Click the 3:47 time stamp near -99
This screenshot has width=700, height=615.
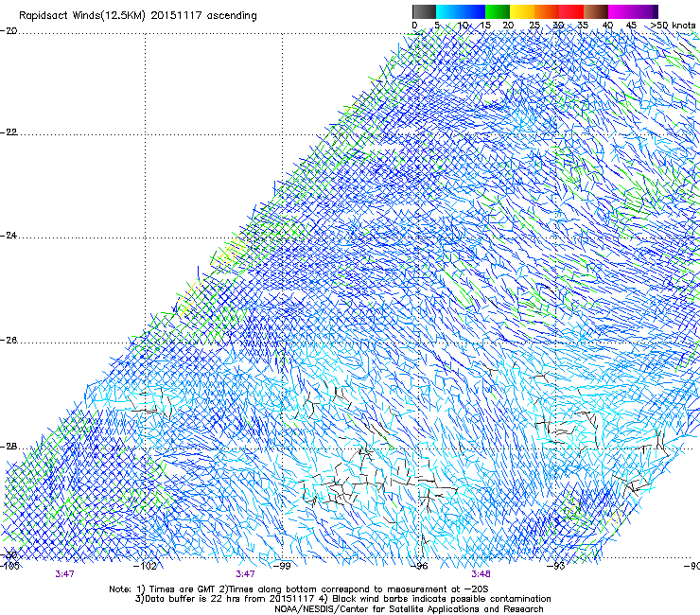click(x=246, y=574)
